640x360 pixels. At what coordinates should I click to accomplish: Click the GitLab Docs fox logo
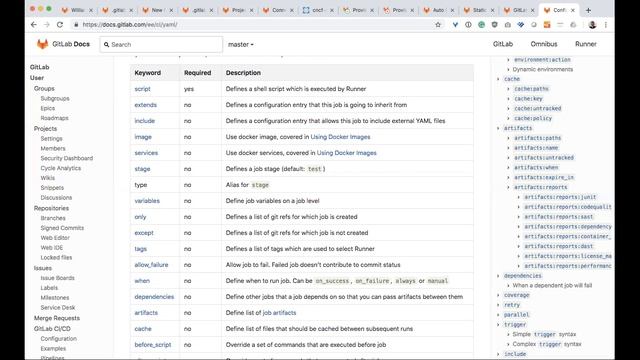point(42,44)
